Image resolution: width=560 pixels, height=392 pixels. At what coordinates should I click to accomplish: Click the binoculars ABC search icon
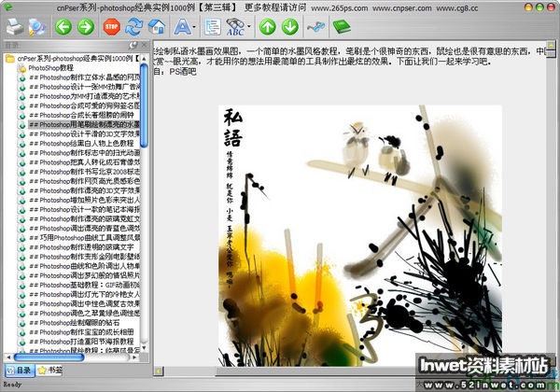(235, 27)
